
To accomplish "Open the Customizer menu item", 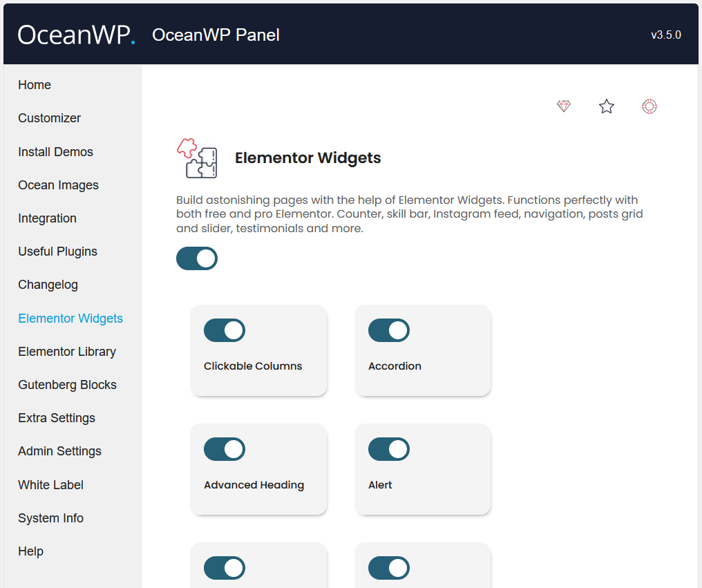I will pyautogui.click(x=49, y=118).
